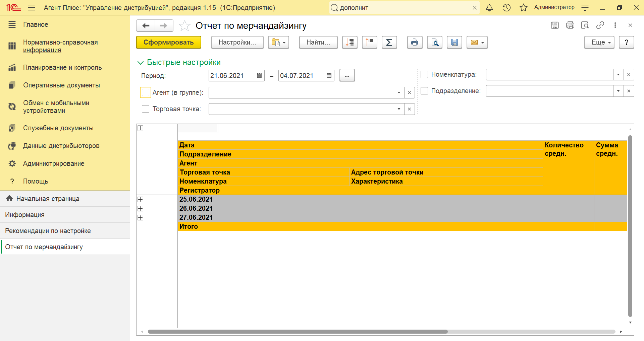The height and width of the screenshot is (341, 644).
Task: Go forward with the right arrow button
Action: pos(164,26)
